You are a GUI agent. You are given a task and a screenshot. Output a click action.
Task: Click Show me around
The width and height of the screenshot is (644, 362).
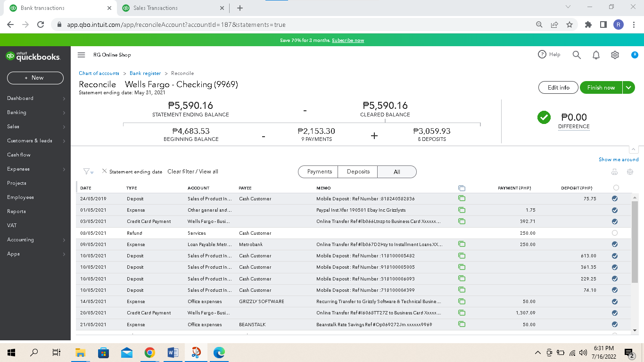click(619, 159)
